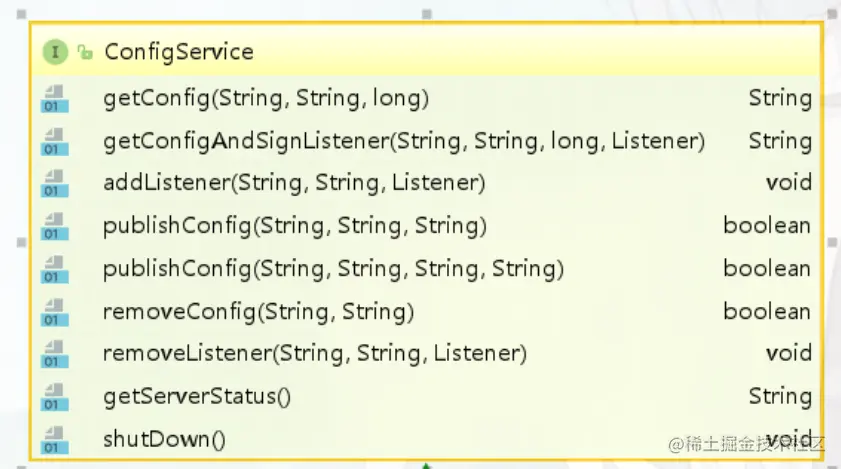Select addListener(String, String, Listener) method

pyautogui.click(x=294, y=183)
